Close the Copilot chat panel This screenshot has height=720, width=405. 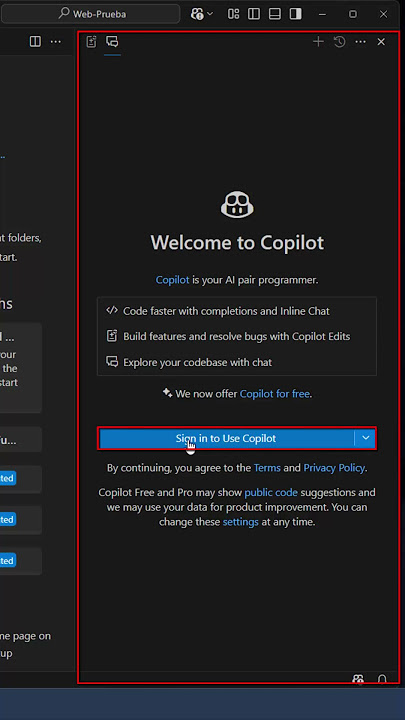click(x=381, y=42)
